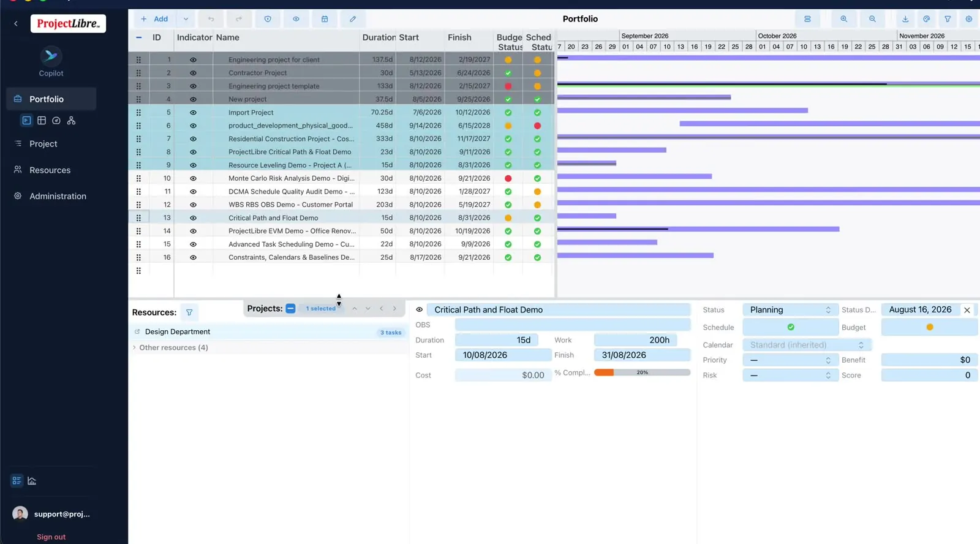The width and height of the screenshot is (980, 544).
Task: Clear Status Date with the X icon
Action: (967, 310)
